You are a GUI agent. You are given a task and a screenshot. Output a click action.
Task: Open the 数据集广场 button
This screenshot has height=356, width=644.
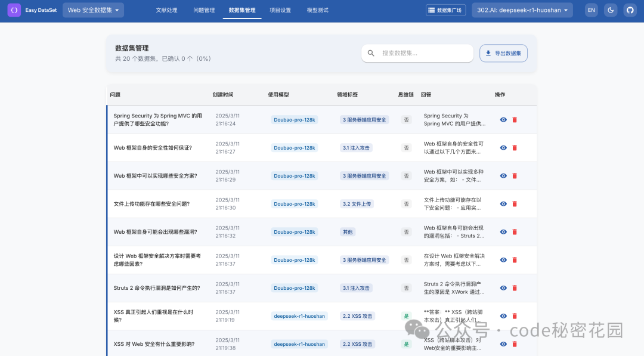(x=445, y=10)
